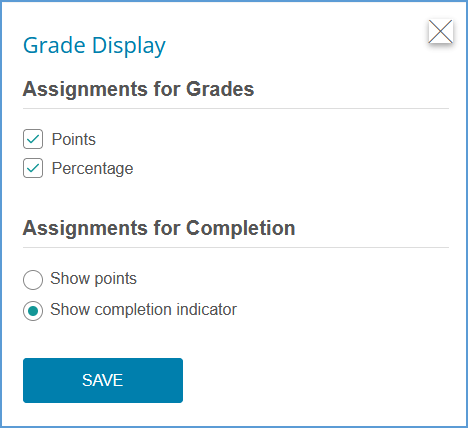Click the Show completion indicator label
Screen dimensions: 468x428
pyautogui.click(x=143, y=310)
